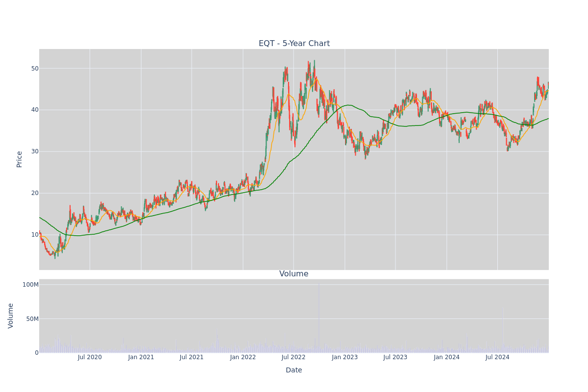Click the mid-2024 volume spike above 50M
The image size is (588, 392).
(x=503, y=331)
